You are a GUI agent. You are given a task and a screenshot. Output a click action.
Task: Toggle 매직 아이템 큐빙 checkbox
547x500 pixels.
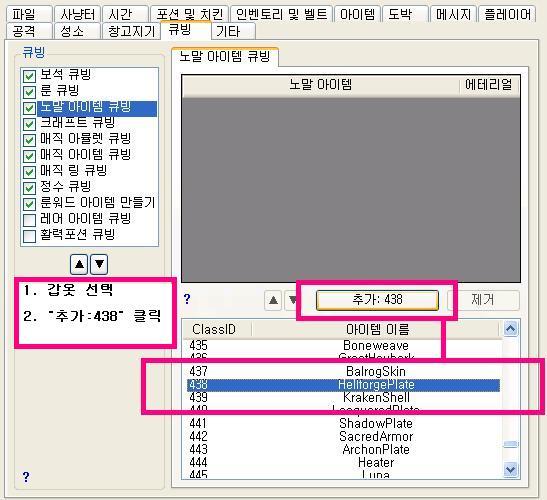29,156
